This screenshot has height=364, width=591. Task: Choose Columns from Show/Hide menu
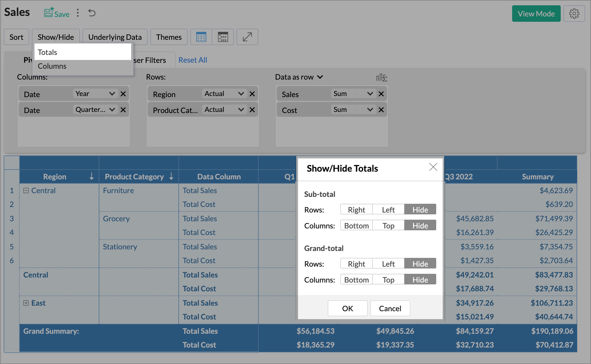(x=52, y=66)
